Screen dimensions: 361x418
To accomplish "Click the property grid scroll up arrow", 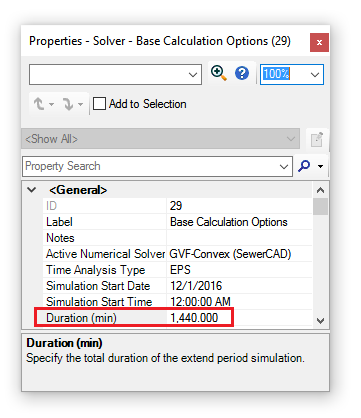I will (x=320, y=190).
